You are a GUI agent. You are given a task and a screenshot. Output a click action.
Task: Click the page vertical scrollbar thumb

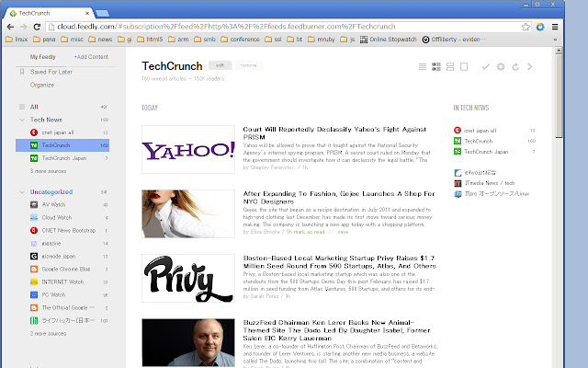tap(559, 96)
